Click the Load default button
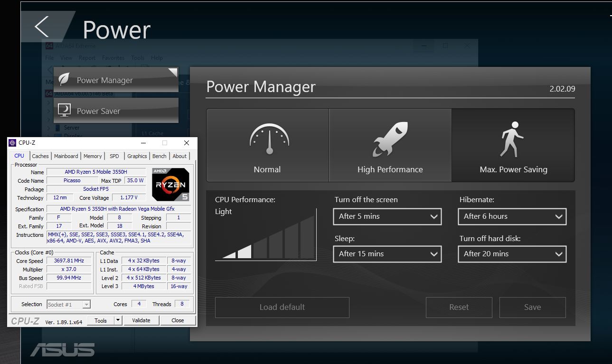 (x=282, y=307)
